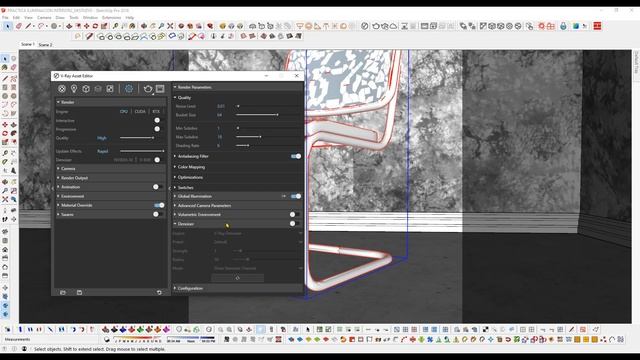Click the load settings folder icon at panel bottom
Image resolution: width=640 pixels, height=360 pixels.
(63, 292)
